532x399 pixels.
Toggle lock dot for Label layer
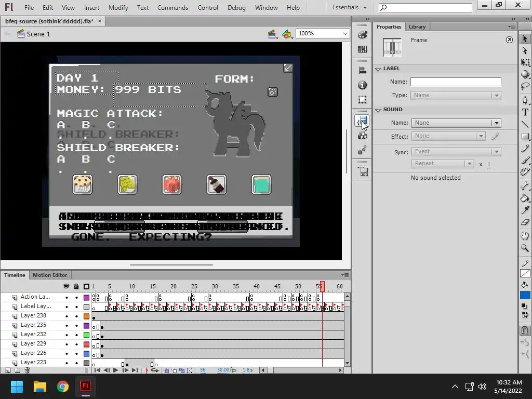tap(76, 307)
